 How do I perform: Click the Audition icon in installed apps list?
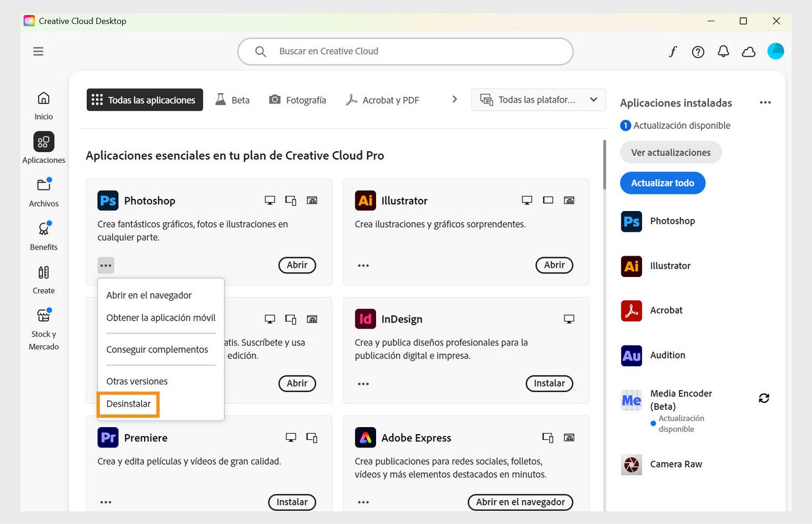630,356
